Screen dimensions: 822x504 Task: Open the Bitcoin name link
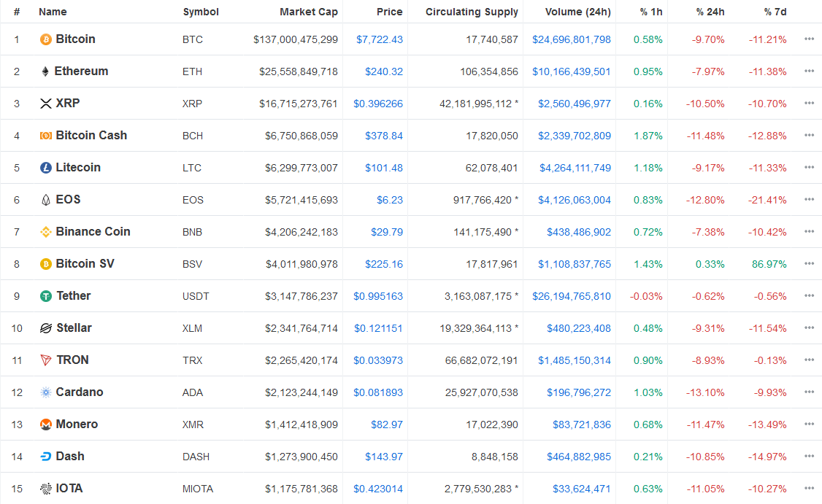(x=75, y=39)
